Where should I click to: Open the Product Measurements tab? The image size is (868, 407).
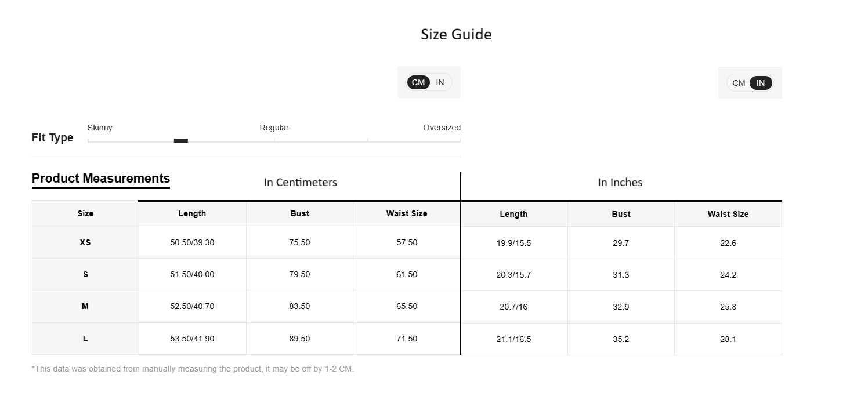click(101, 179)
